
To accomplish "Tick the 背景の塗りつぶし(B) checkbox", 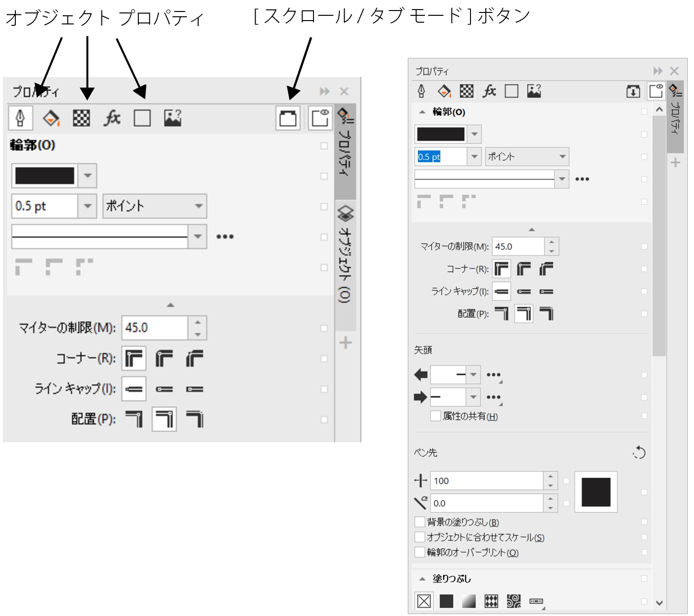I will coord(420,522).
